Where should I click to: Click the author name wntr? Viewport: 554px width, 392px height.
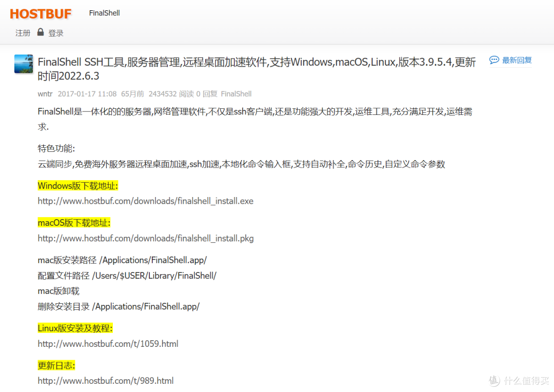click(45, 94)
